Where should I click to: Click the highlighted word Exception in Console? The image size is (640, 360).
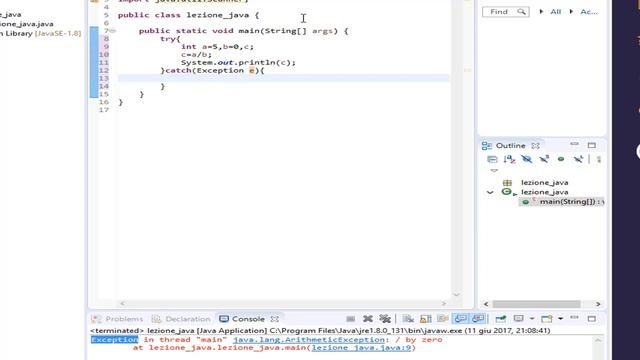115,340
